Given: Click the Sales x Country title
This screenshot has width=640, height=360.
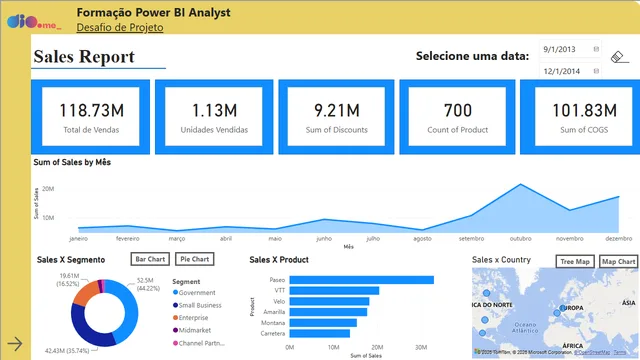Looking at the screenshot, I should coord(501,260).
